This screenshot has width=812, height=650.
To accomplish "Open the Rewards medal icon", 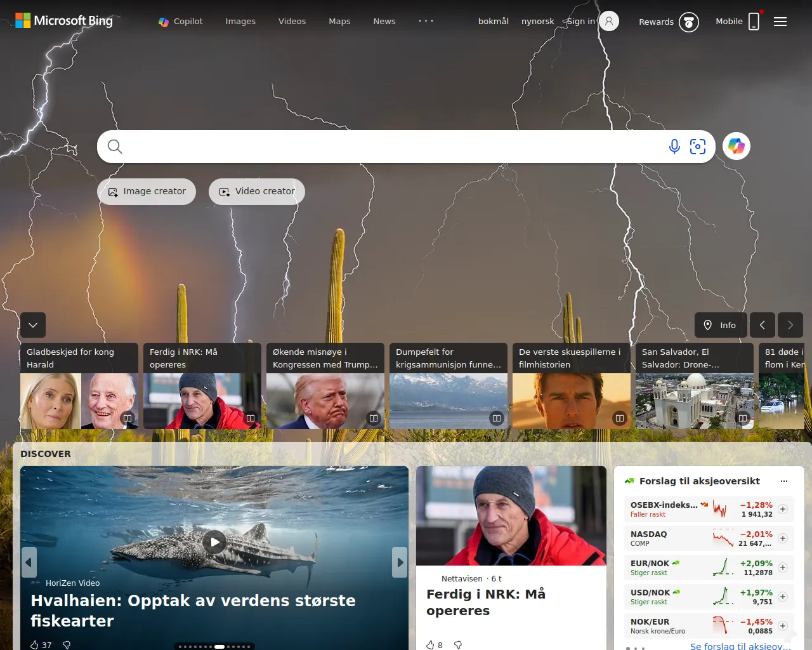I will [x=688, y=22].
